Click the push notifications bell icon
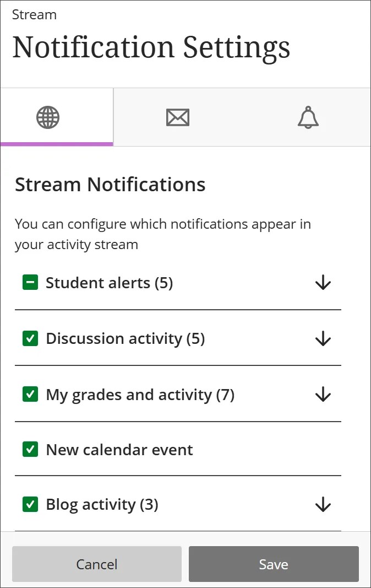 pyautogui.click(x=308, y=117)
